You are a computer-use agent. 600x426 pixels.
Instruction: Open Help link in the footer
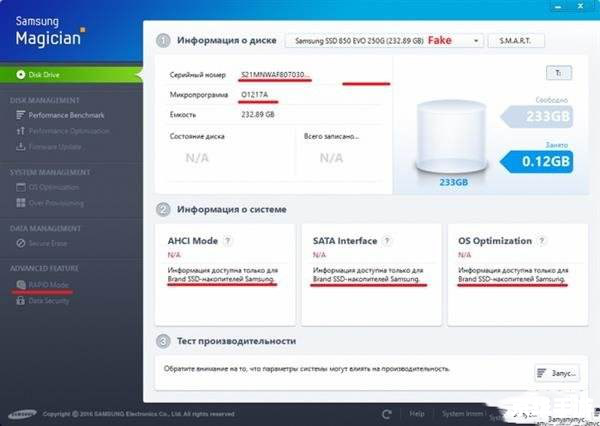coord(417,413)
